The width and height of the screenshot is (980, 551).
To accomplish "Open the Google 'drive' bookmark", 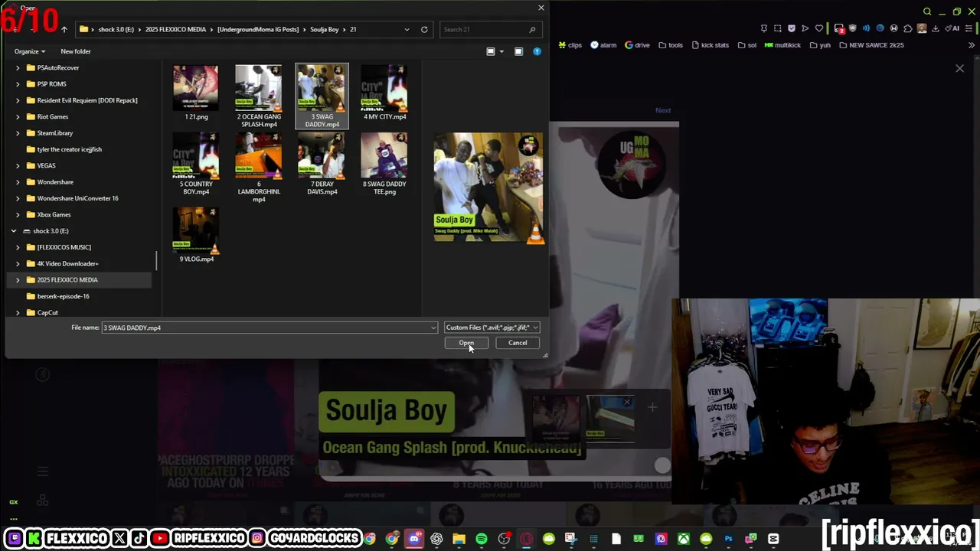I will point(637,45).
